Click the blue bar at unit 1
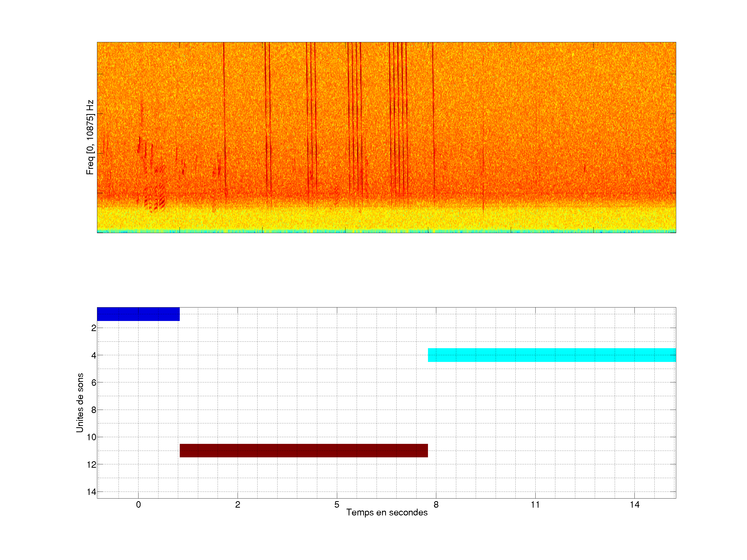The image size is (747, 560). (x=138, y=314)
